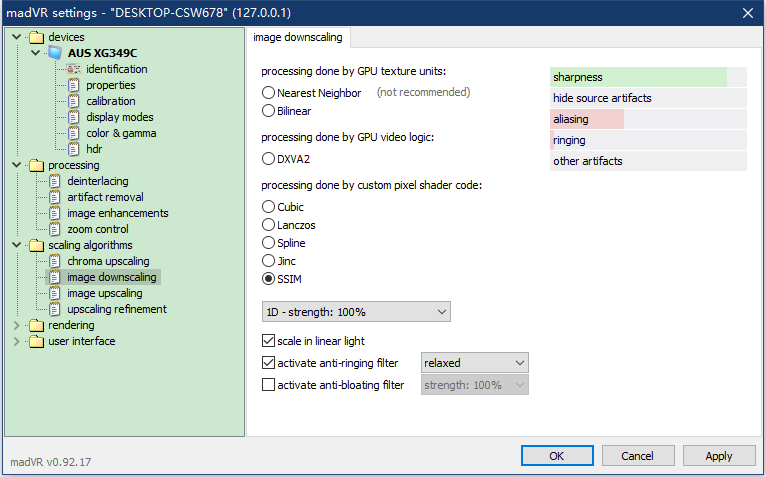Collapse the AUS XG349C tree node

tap(36, 53)
